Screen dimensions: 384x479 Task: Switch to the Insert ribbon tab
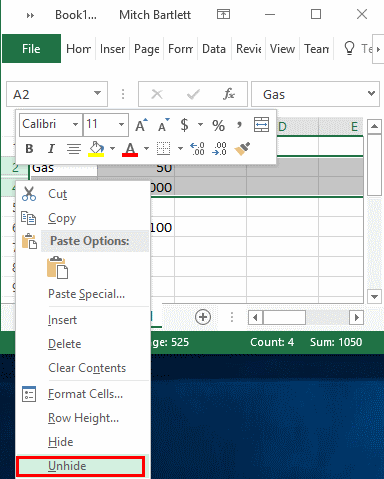[x=112, y=49]
